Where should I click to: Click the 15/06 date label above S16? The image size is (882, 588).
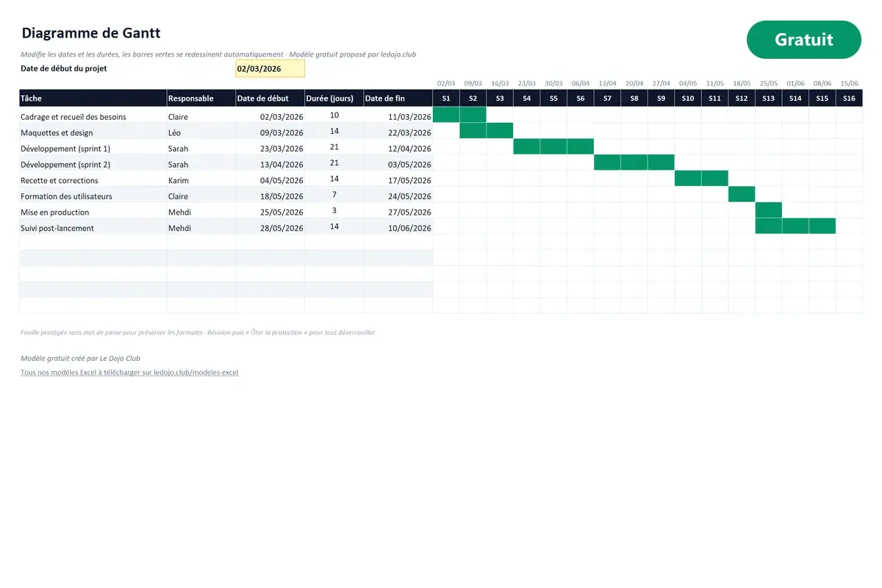(849, 84)
